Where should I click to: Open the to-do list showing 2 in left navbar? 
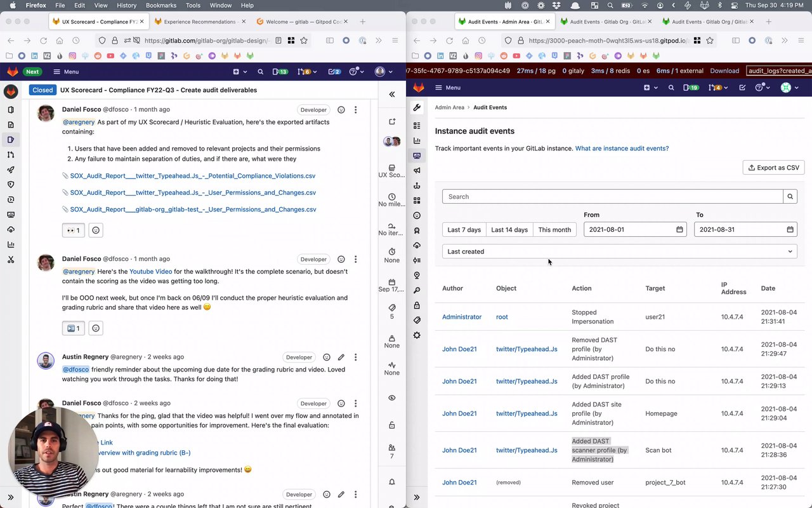(334, 72)
